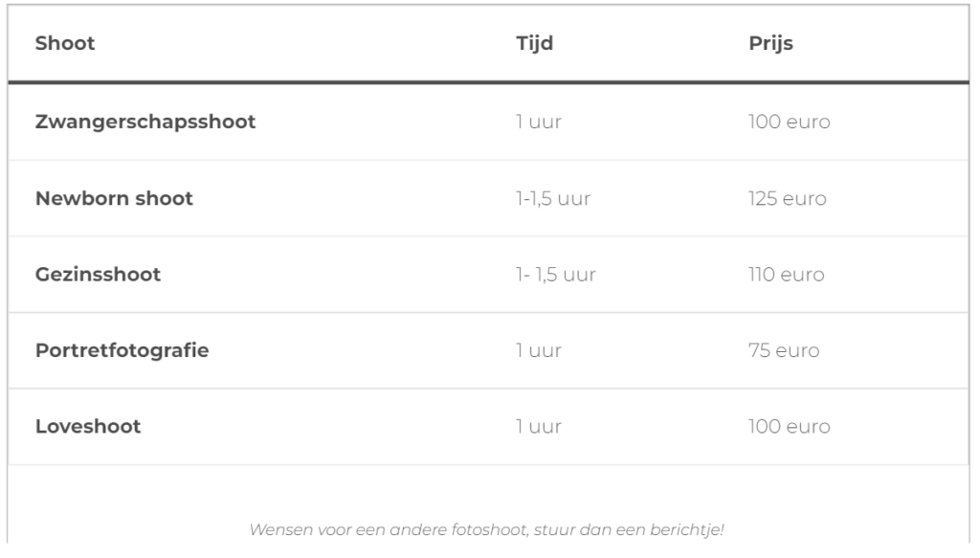Click the Newborn shoot 1-1,5 uur duration
Screen dimensions: 980x558
click(x=553, y=199)
